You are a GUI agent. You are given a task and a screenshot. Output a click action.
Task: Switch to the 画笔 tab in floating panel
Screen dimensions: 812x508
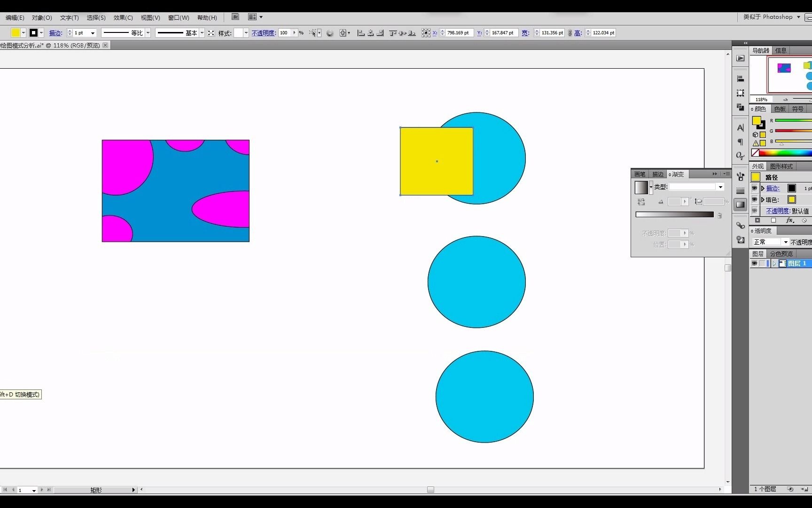[640, 174]
